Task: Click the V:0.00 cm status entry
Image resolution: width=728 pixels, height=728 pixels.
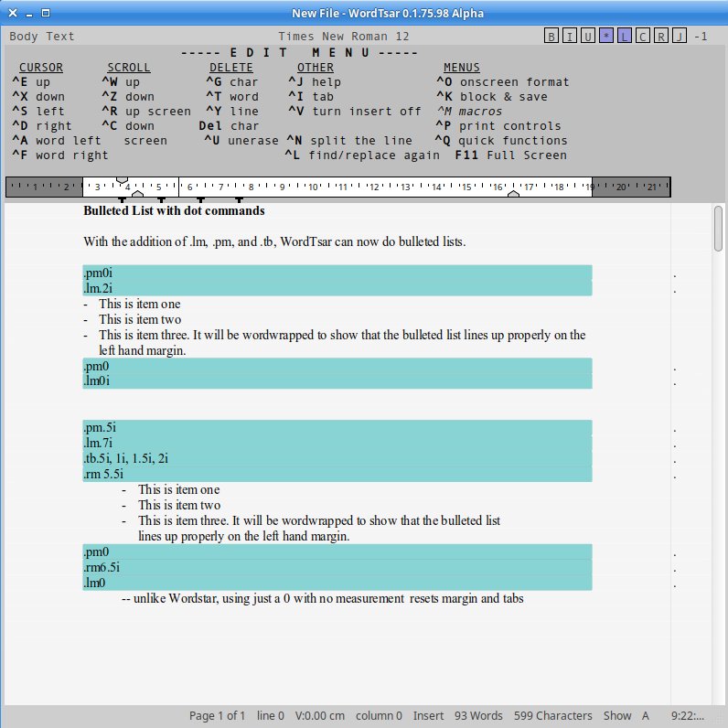Action: (x=320, y=716)
